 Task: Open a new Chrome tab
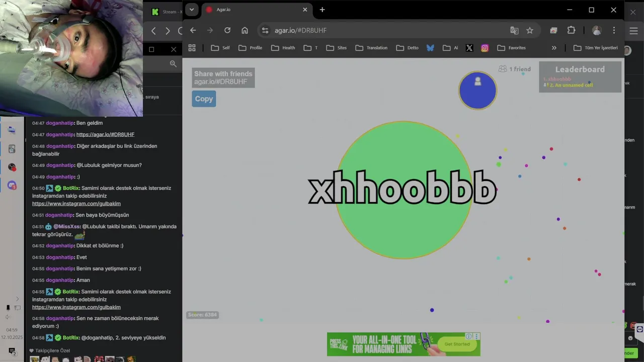pyautogui.click(x=322, y=10)
